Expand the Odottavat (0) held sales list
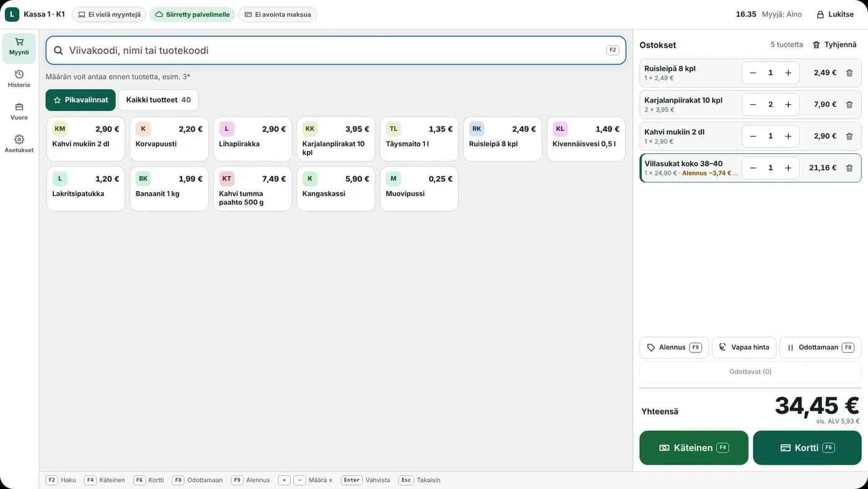The width and height of the screenshot is (868, 489). click(x=750, y=372)
